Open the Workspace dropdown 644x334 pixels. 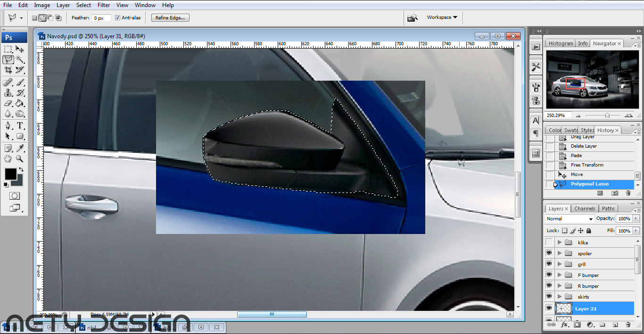point(442,17)
